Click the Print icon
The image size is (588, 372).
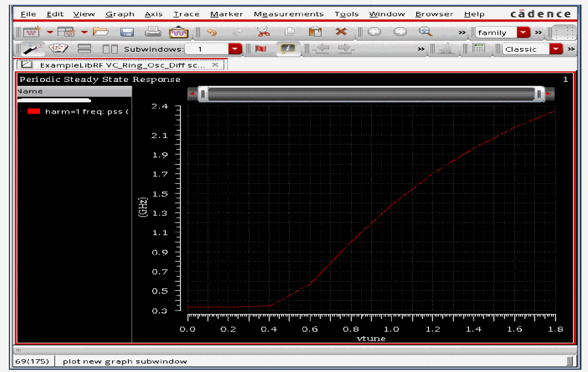pos(153,32)
